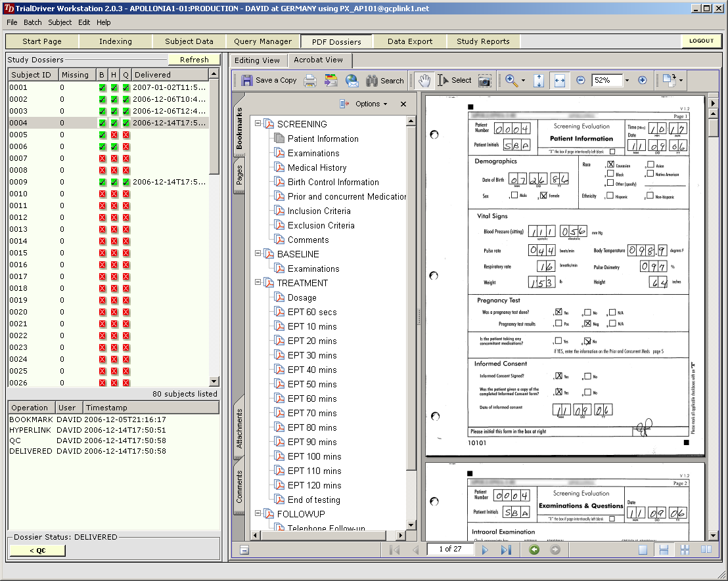Click the Save a Copy disk icon

point(247,81)
